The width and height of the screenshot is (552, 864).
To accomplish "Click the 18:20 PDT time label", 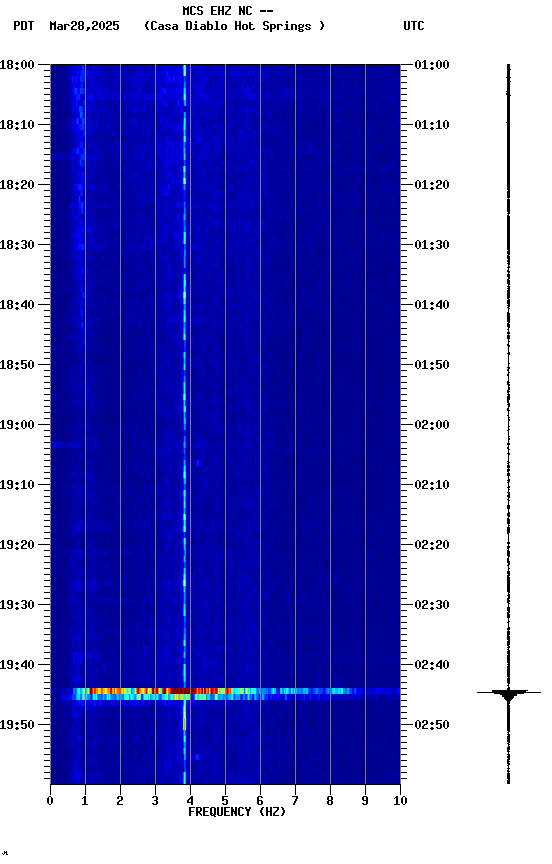I will [x=17, y=185].
